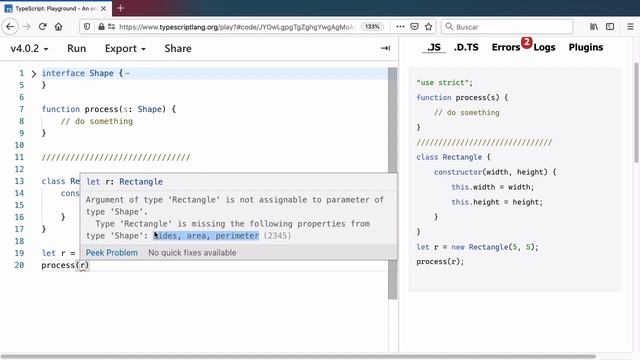640x360 pixels.
Task: Select the TypeScript Playground browser tab
Action: pyautogui.click(x=56, y=8)
